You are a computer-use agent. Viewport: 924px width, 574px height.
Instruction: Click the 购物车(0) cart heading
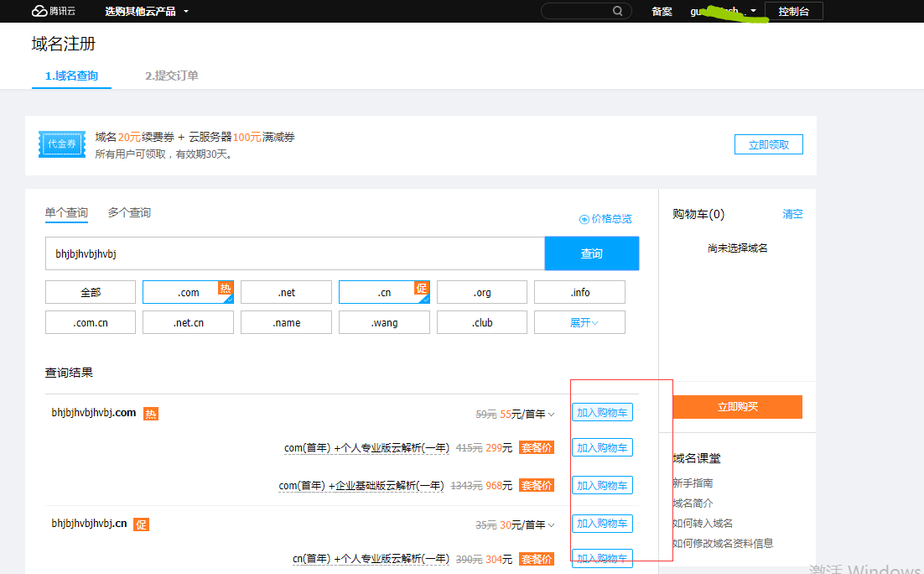(x=698, y=214)
